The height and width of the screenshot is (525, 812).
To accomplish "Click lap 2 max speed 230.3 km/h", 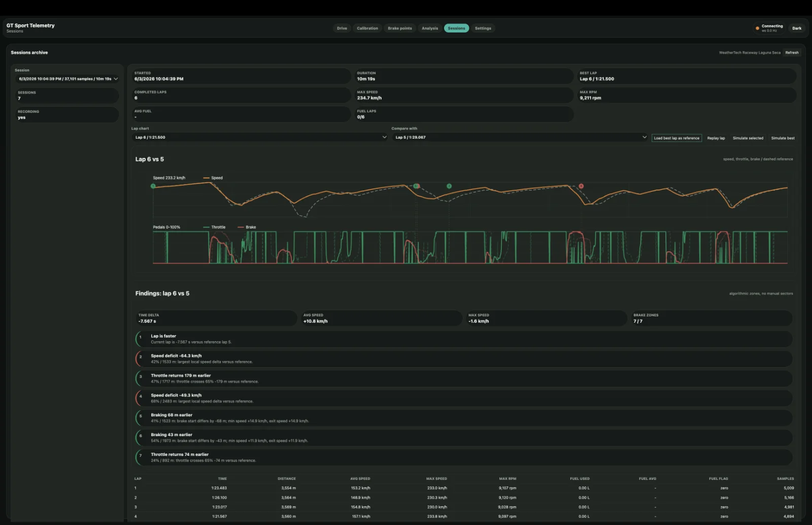I will pos(437,498).
